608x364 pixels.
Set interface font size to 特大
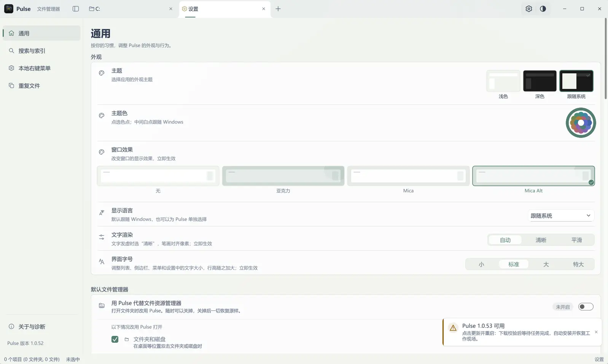578,264
